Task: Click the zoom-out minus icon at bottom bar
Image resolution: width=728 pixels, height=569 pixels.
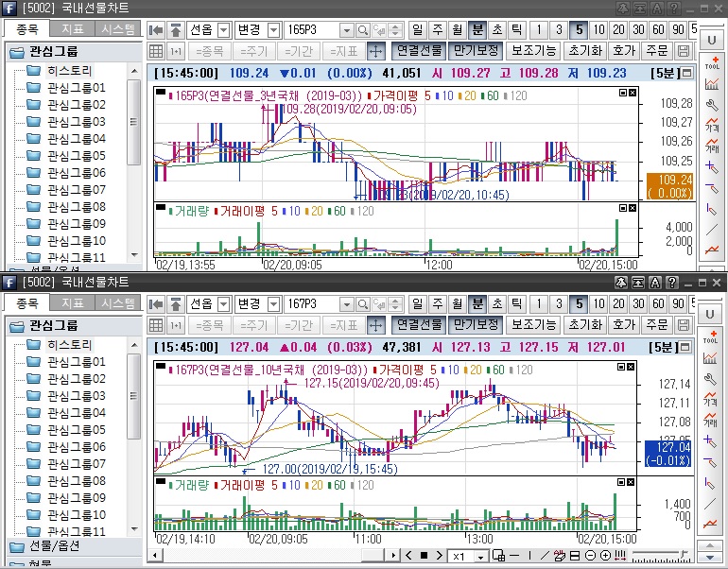Action: click(x=591, y=555)
